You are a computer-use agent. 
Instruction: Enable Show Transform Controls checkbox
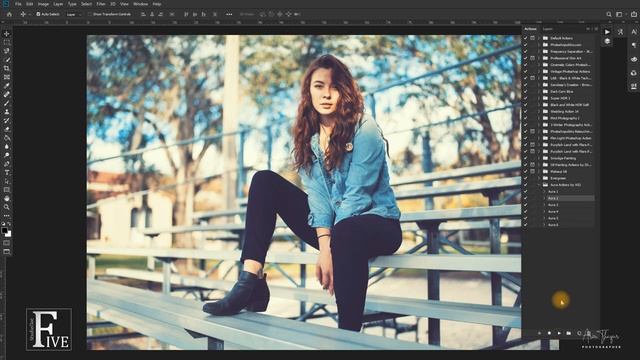(90, 14)
